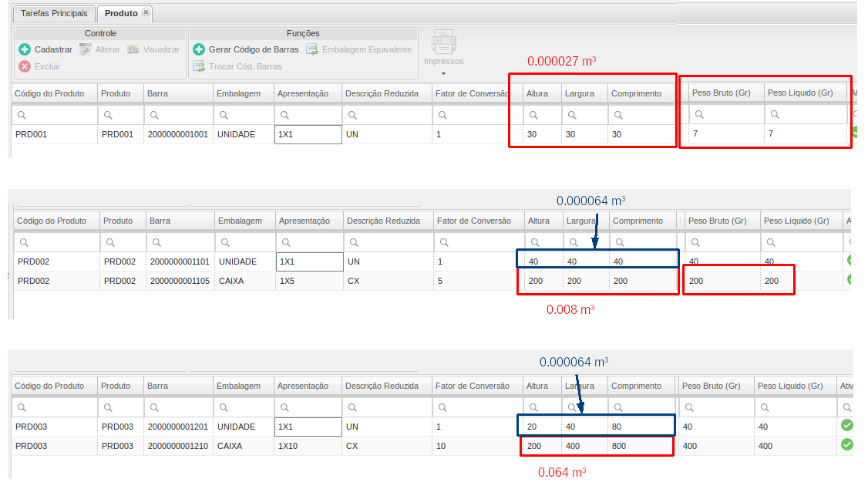Open the Visualizar view button
The height and width of the screenshot is (486, 868).
click(153, 49)
